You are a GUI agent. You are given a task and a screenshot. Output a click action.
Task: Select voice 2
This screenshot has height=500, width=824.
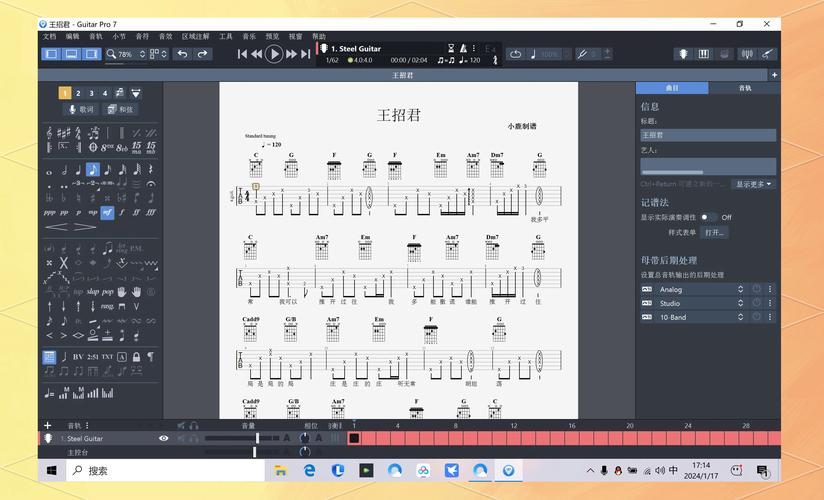78,93
